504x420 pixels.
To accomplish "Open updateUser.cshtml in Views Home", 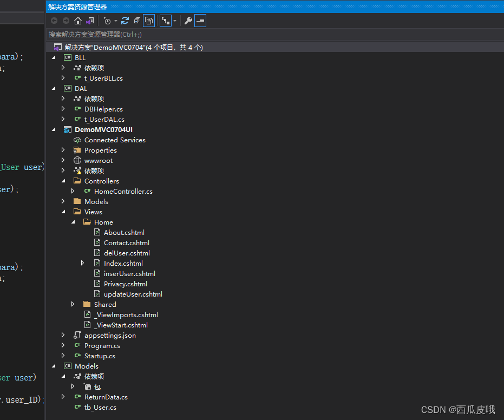I will [x=133, y=294].
